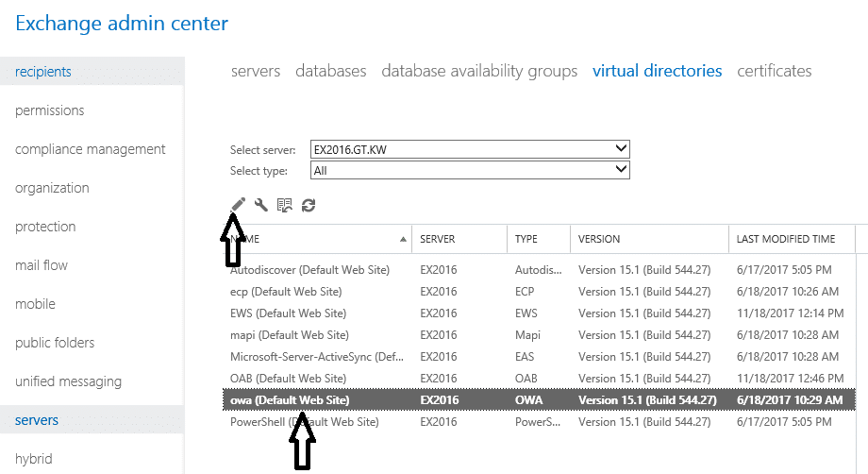Select the virtual directories tab

coord(657,71)
